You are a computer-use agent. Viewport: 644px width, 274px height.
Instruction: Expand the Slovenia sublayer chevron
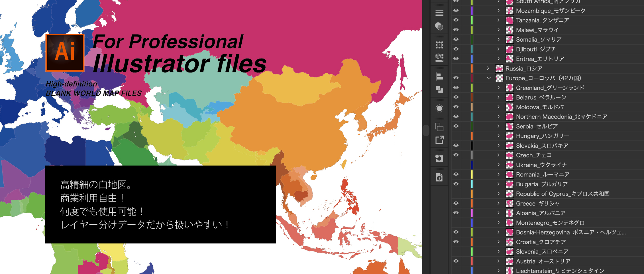498,251
